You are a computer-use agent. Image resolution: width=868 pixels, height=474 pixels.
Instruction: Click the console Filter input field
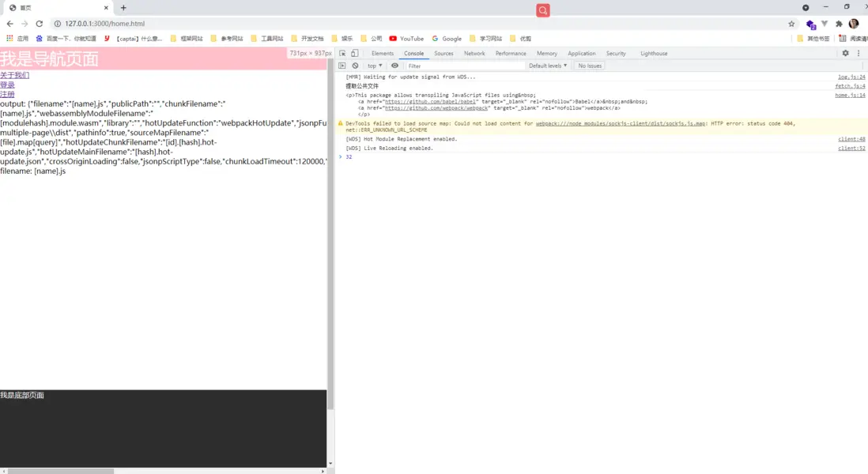click(464, 66)
